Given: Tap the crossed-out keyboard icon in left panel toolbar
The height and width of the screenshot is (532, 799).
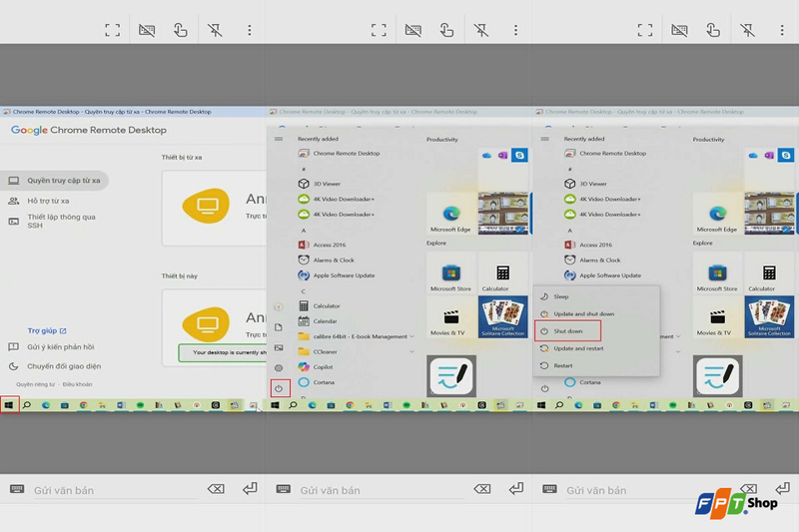Looking at the screenshot, I should pyautogui.click(x=147, y=30).
